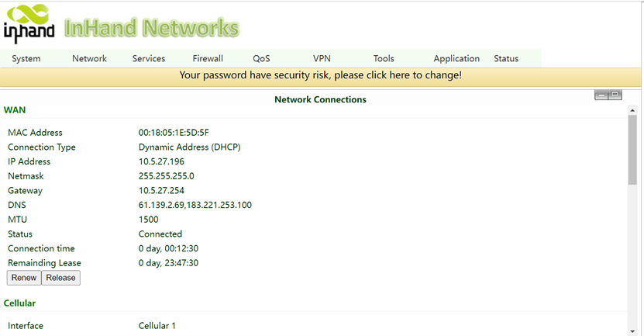Open the Tools menu
The image size is (644, 336).
coord(384,58)
